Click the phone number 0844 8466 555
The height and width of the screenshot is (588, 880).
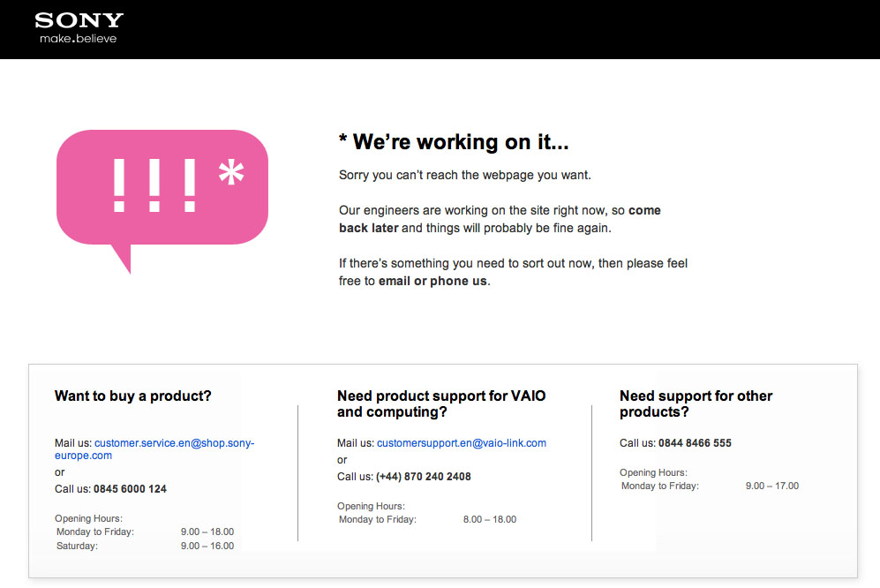click(695, 443)
